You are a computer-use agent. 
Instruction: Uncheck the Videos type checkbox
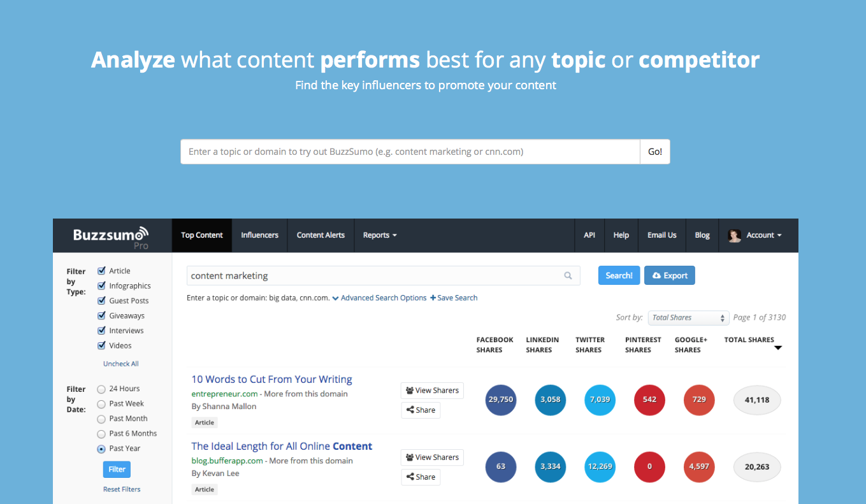(x=101, y=345)
